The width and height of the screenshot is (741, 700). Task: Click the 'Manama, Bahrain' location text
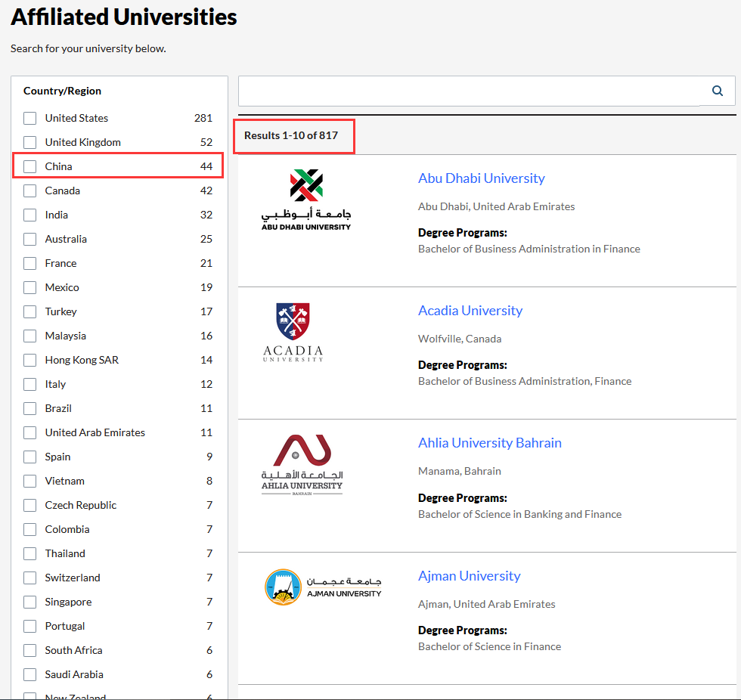460,471
